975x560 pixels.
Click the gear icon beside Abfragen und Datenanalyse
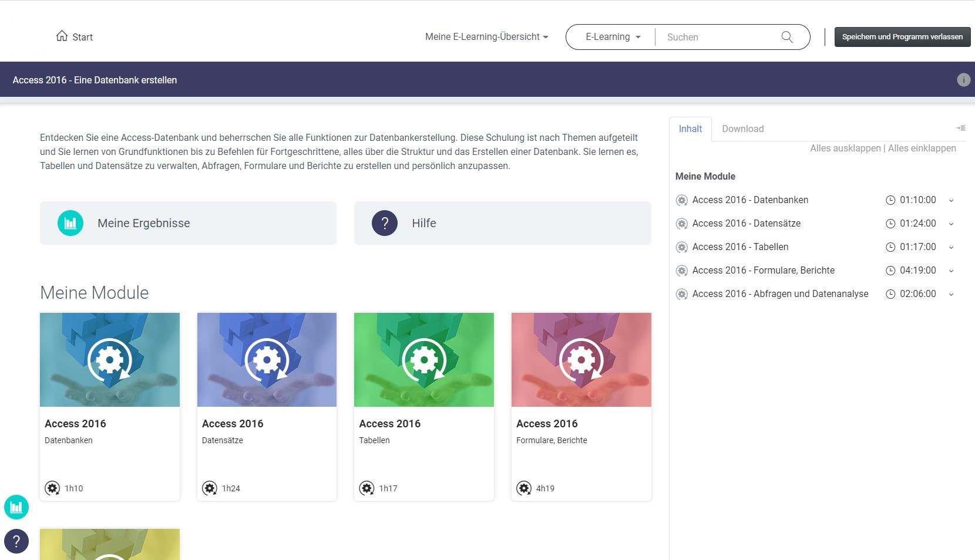[x=681, y=294]
